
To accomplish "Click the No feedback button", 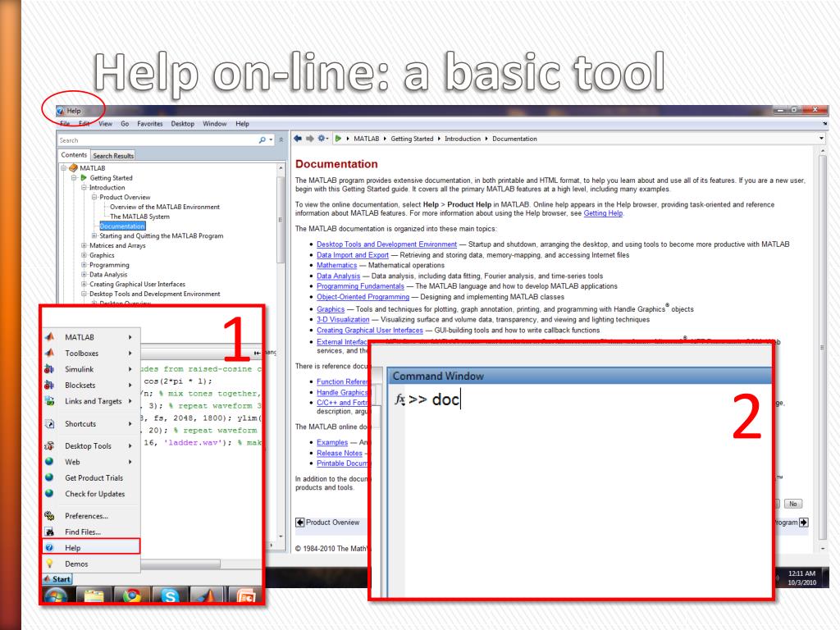I will [793, 504].
